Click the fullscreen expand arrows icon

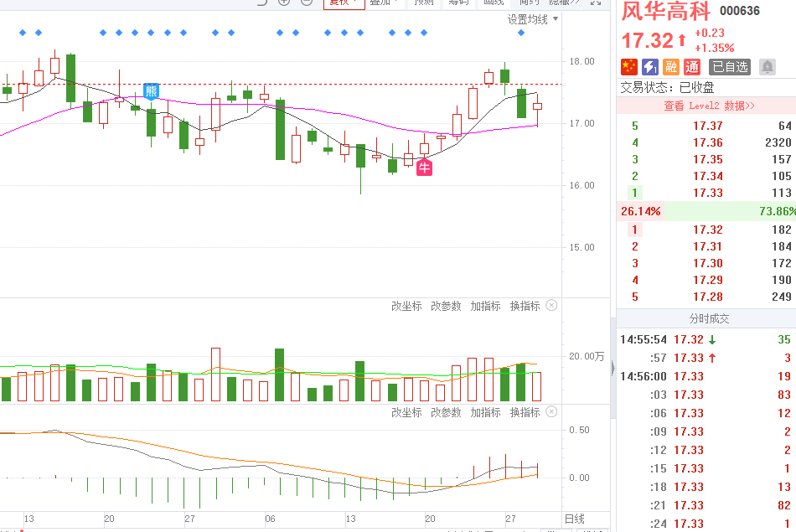pyautogui.click(x=595, y=3)
